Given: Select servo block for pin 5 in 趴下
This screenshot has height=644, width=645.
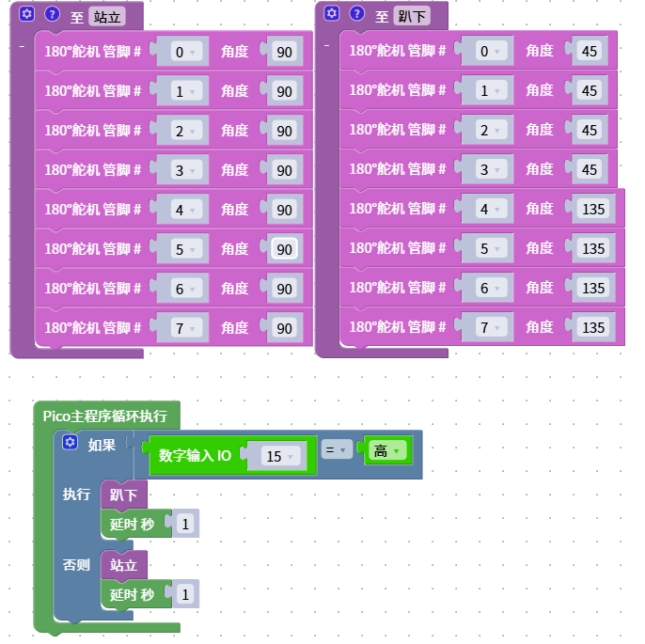Looking at the screenshot, I should point(398,248).
